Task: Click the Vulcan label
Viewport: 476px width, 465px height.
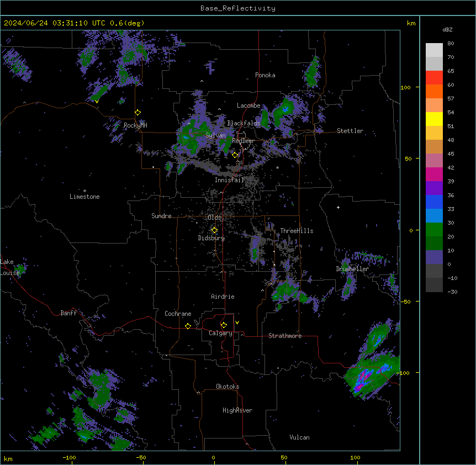Action: [x=299, y=437]
